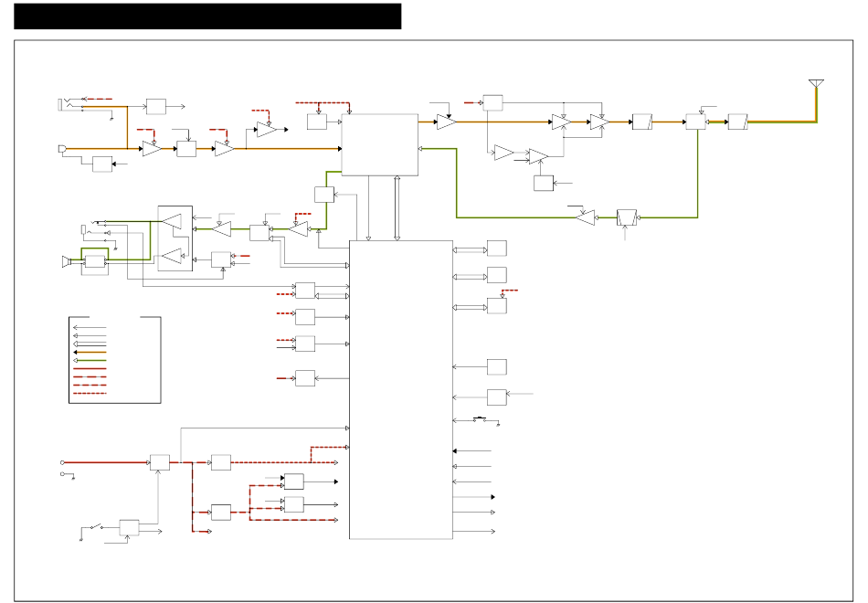The image size is (868, 603).
Task: Click the slash-marked filter block nearest the antenna
Action: click(x=738, y=122)
